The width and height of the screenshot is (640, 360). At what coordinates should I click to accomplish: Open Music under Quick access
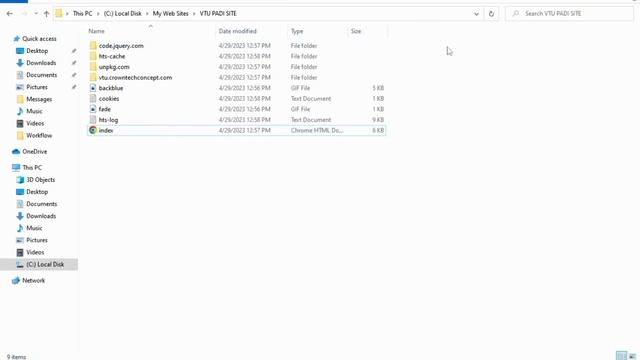[x=34, y=111]
